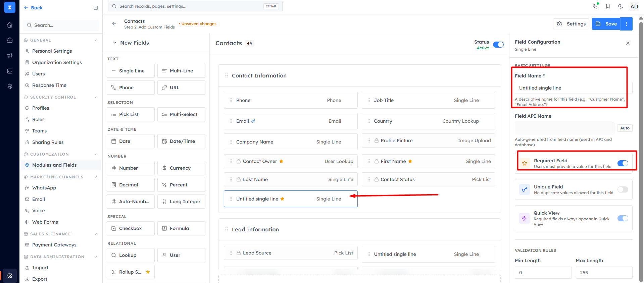This screenshot has height=283, width=644.
Task: Click the back arrow next to Contacts title
Action: click(x=114, y=24)
